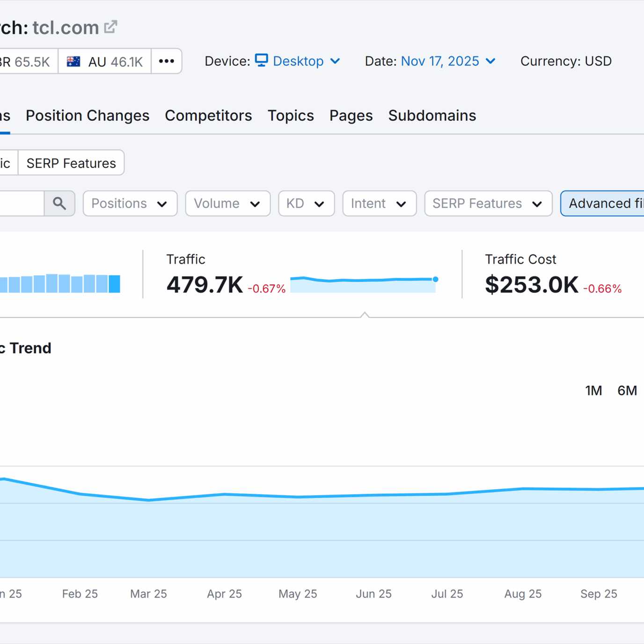This screenshot has width=644, height=644.
Task: Open the three-dots more countries menu
Action: pyautogui.click(x=166, y=61)
